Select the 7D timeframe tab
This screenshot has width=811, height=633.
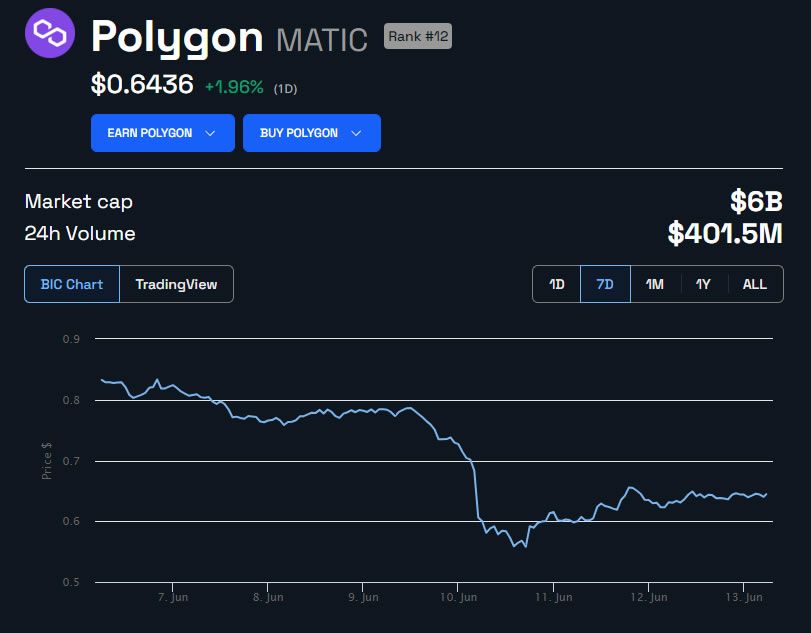(x=604, y=284)
